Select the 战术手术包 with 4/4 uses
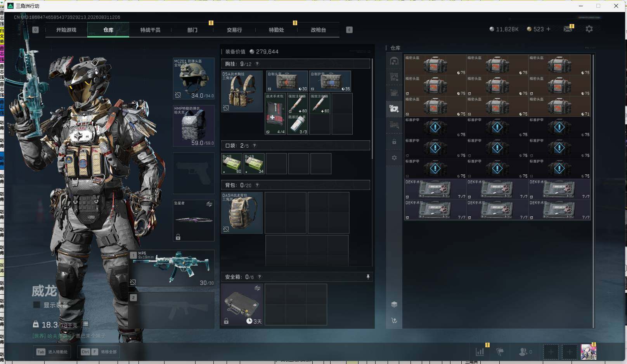The width and height of the screenshot is (627, 364). pos(275,114)
